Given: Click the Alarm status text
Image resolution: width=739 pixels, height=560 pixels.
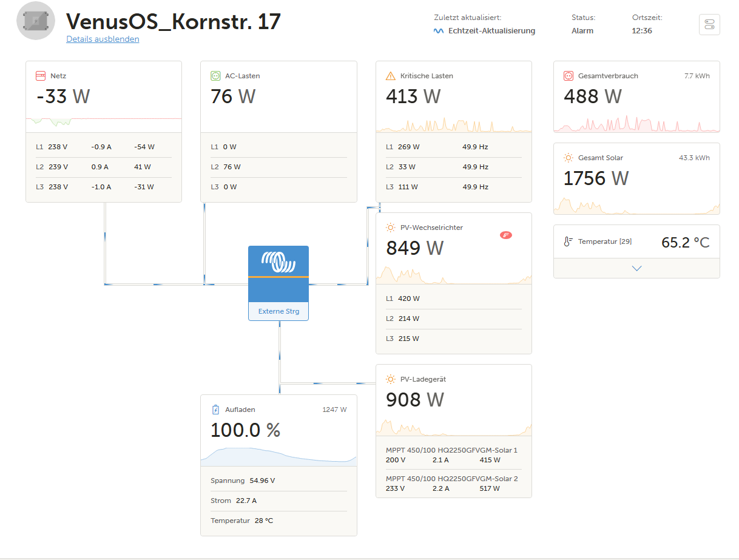Looking at the screenshot, I should click(x=582, y=31).
